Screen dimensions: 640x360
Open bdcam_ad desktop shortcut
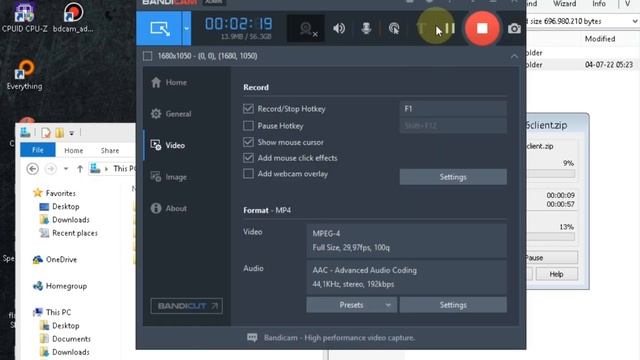(x=73, y=17)
